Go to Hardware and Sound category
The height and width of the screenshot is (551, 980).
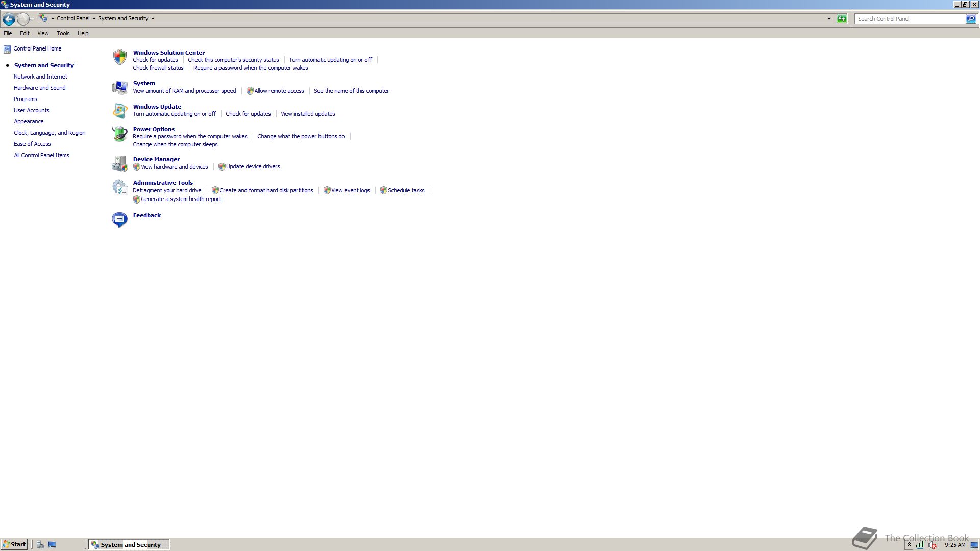[40, 88]
